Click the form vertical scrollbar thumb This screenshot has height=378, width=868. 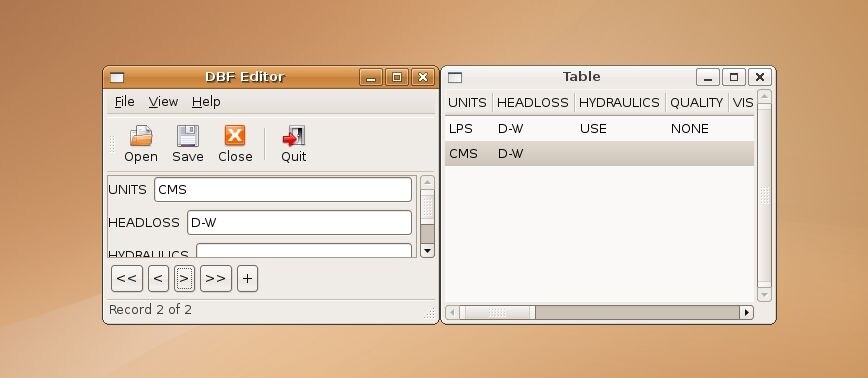[x=427, y=206]
